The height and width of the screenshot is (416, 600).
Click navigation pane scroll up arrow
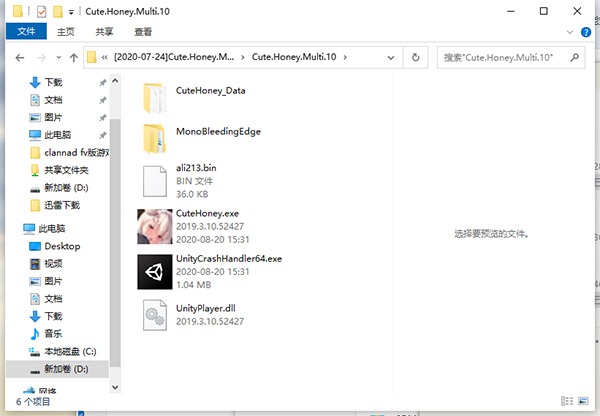point(115,81)
